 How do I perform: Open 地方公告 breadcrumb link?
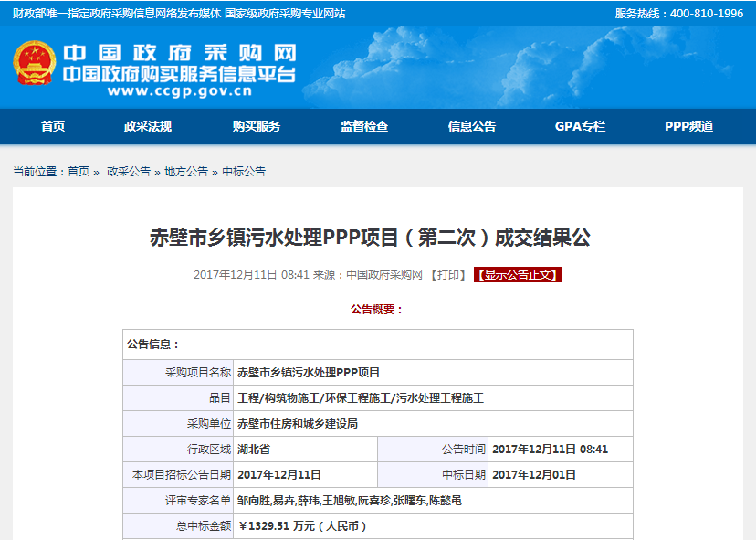pos(185,172)
